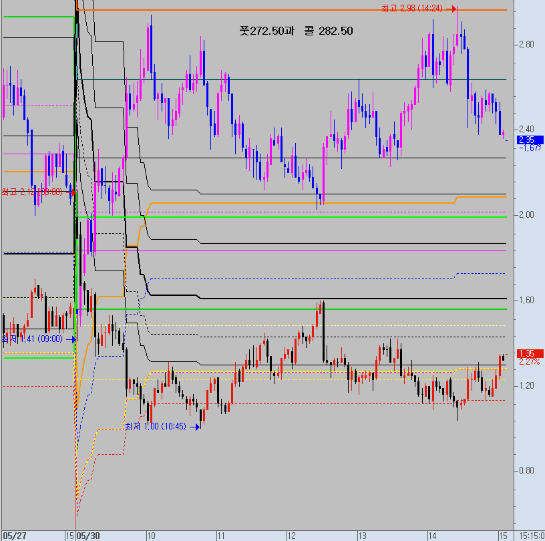Click the 05/30 date marker on time axis
This screenshot has width=545, height=541.
point(89,536)
